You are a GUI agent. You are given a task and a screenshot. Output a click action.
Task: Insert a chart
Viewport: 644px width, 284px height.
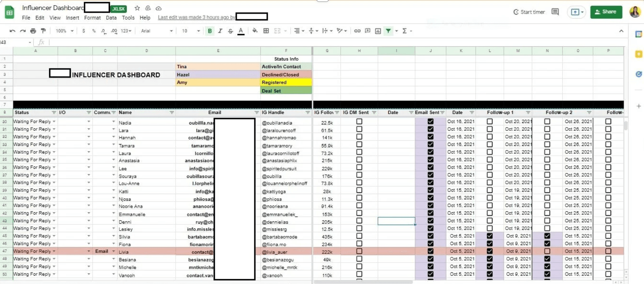(378, 31)
